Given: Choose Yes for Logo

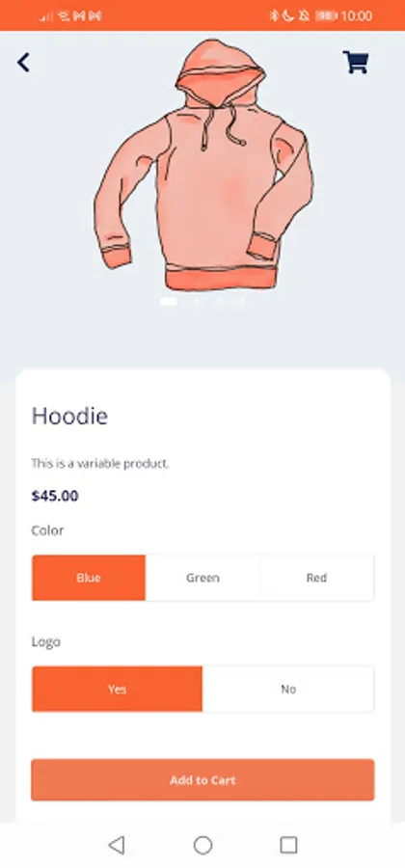Looking at the screenshot, I should click(118, 689).
